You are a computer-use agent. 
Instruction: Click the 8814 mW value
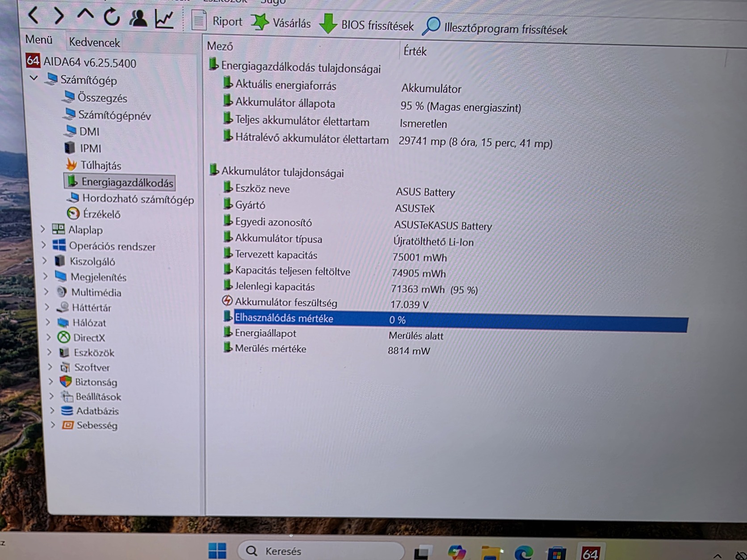click(409, 351)
